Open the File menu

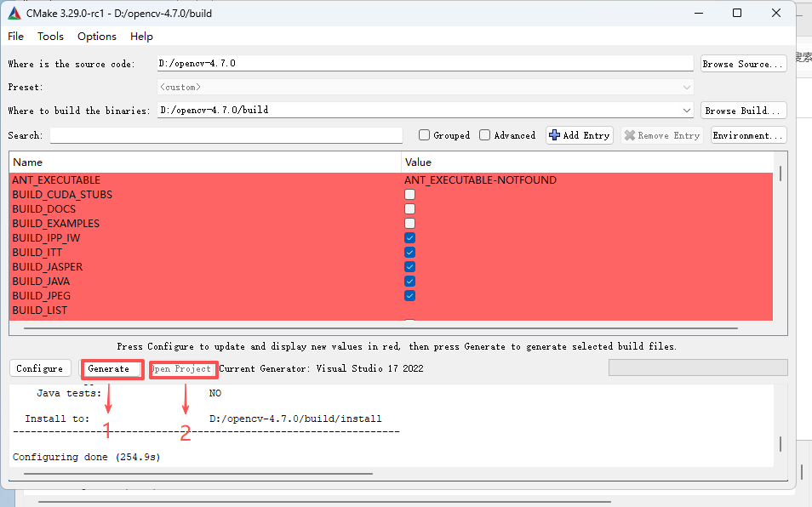(x=15, y=37)
